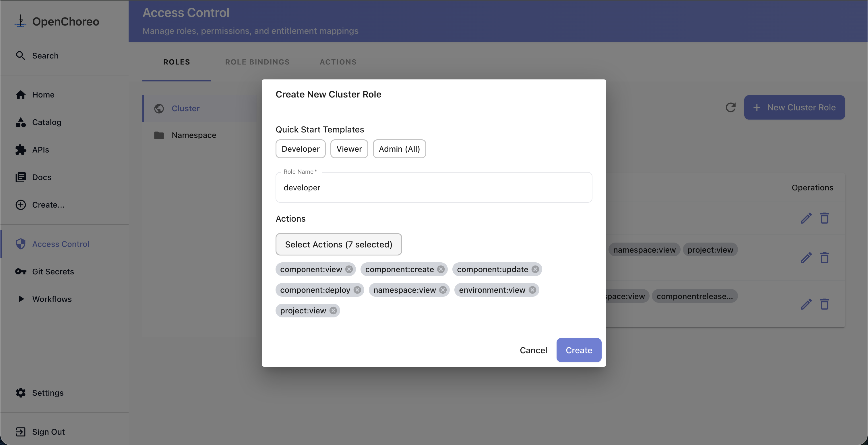Switch to the Role Bindings tab
This screenshot has height=445, width=868.
[257, 62]
